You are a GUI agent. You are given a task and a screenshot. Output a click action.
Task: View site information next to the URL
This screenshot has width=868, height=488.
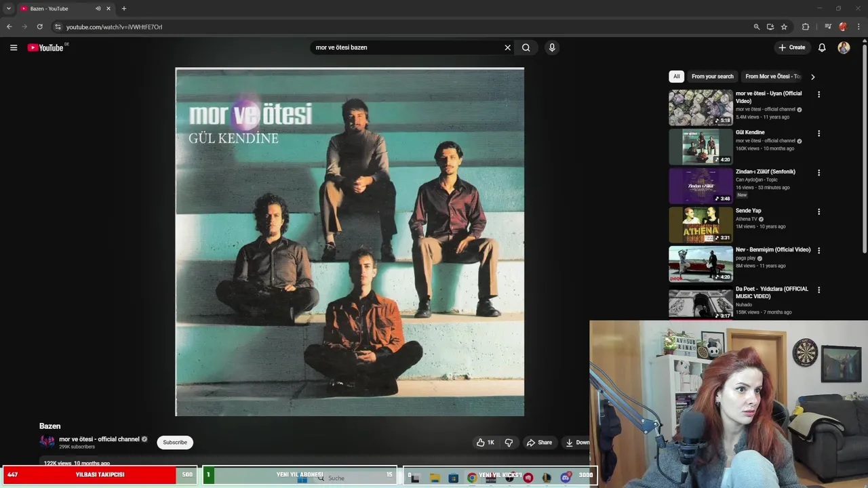(58, 26)
